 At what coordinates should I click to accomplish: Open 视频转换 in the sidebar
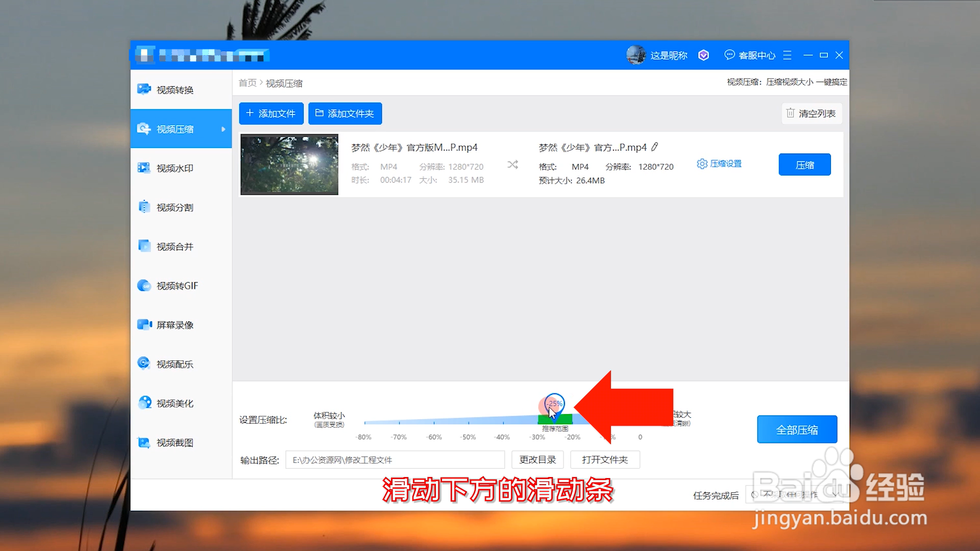175,90
